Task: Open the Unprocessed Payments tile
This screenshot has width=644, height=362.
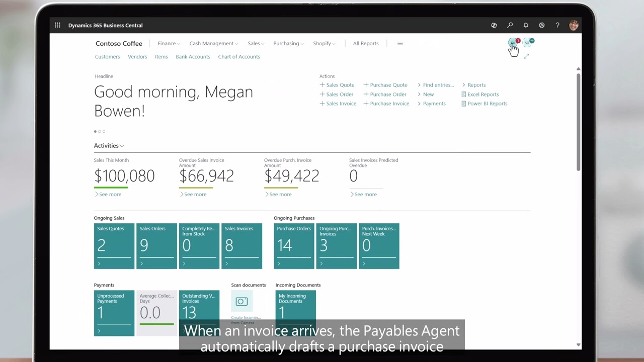Action: coord(114,313)
